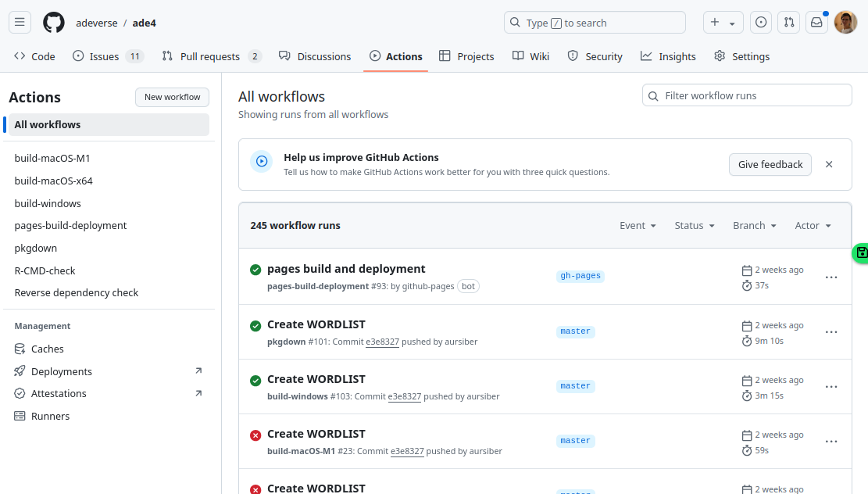This screenshot has height=494, width=868.
Task: Expand the Branch filter dropdown
Action: pos(755,225)
